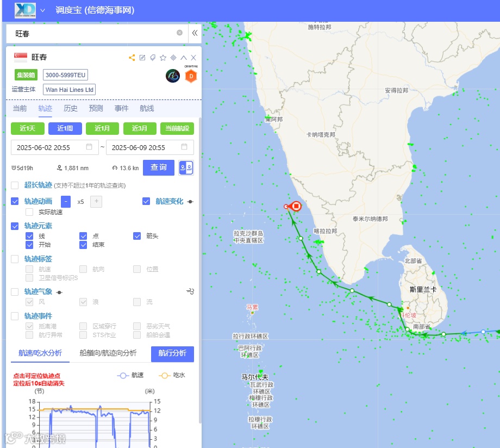Click the red vessel end marker on map
500x448 pixels.
(x=296, y=206)
